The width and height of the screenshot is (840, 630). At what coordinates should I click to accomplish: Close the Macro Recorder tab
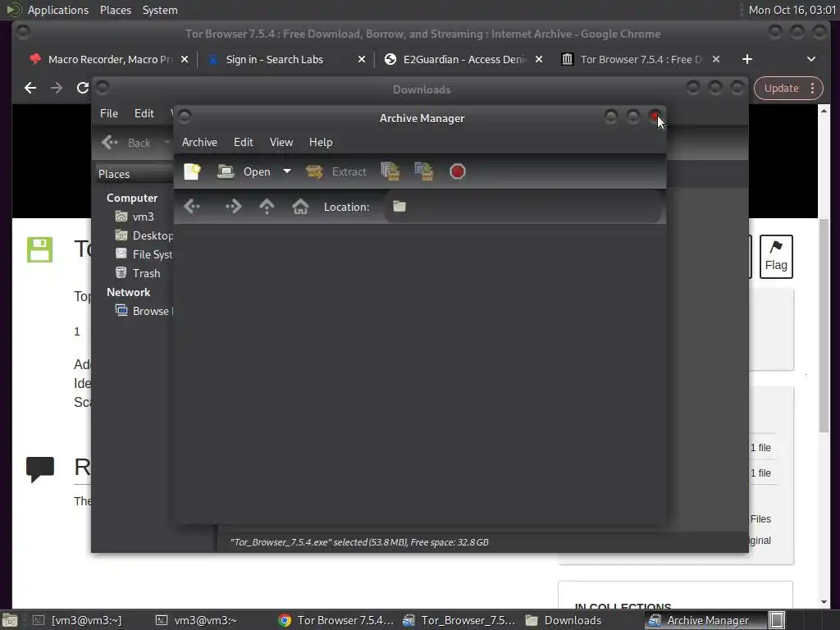185,59
